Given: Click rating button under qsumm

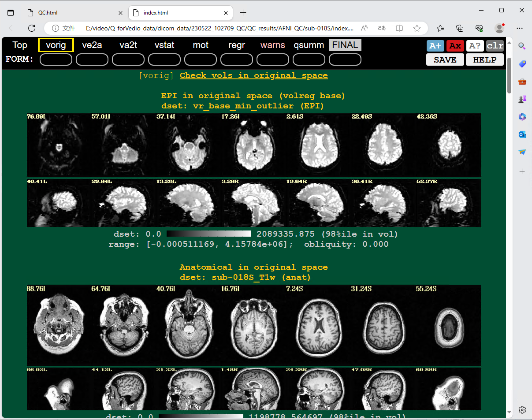Looking at the screenshot, I should [x=309, y=59].
